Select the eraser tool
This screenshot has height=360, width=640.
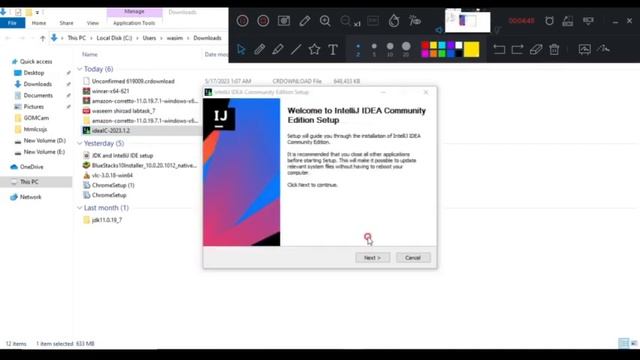pyautogui.click(x=536, y=49)
